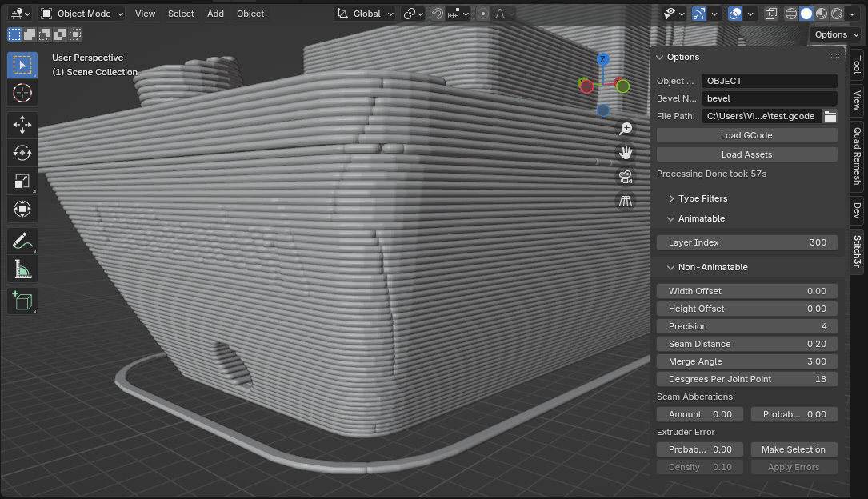This screenshot has width=868, height=499.
Task: Select the Cursor tool in the toolbar
Action: coord(22,93)
